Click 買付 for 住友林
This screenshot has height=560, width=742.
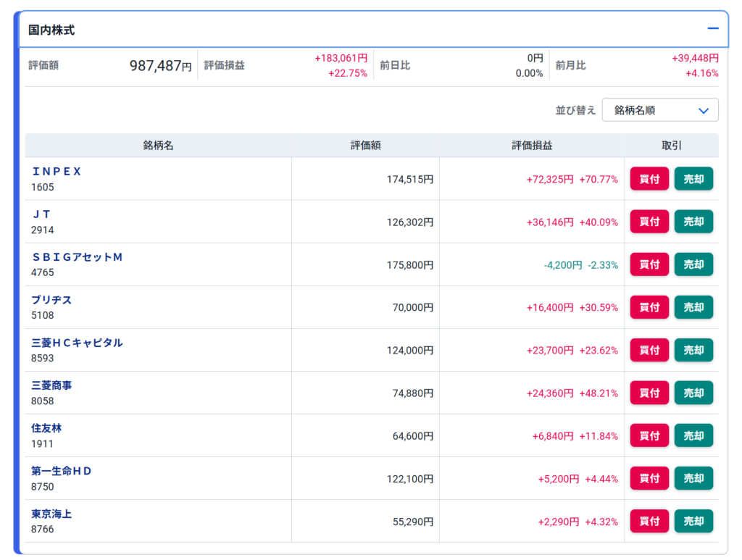click(649, 435)
